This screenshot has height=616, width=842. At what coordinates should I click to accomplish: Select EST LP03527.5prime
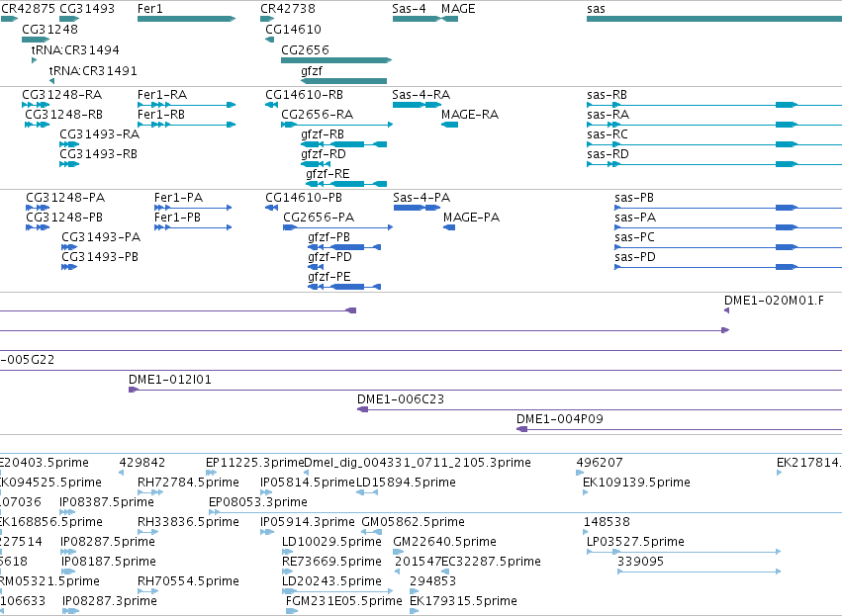[683, 552]
